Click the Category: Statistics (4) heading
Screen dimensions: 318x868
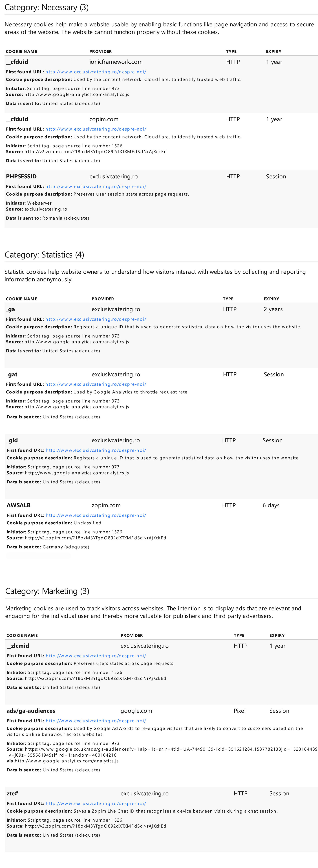point(44,255)
